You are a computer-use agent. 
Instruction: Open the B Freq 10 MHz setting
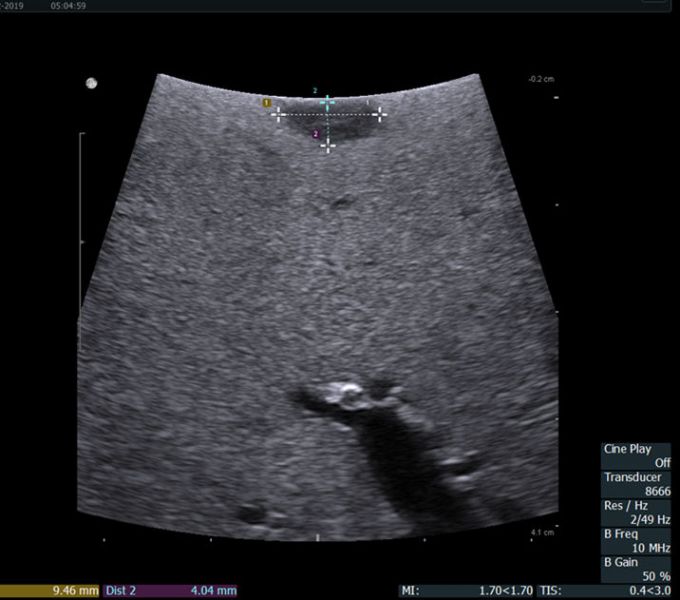coord(636,541)
